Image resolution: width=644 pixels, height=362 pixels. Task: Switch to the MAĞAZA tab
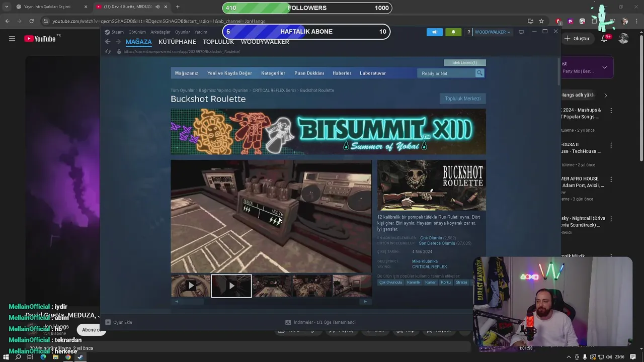click(138, 42)
